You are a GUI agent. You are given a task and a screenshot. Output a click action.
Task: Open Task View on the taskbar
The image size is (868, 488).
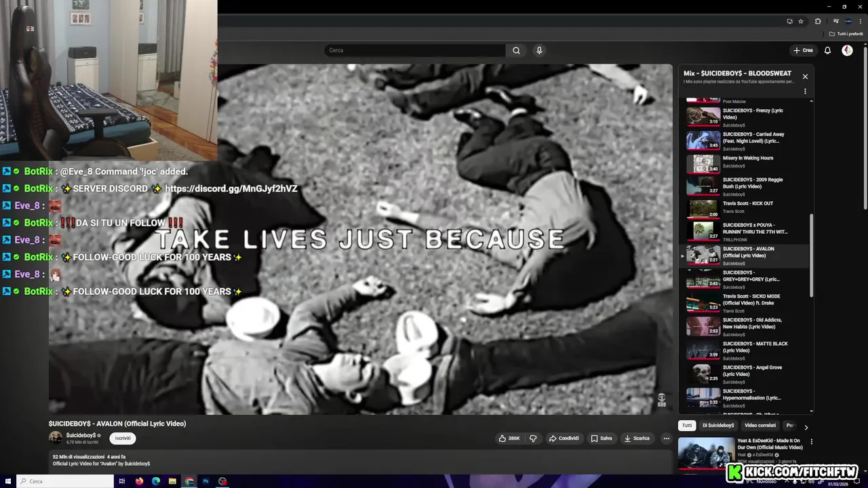pos(122,481)
